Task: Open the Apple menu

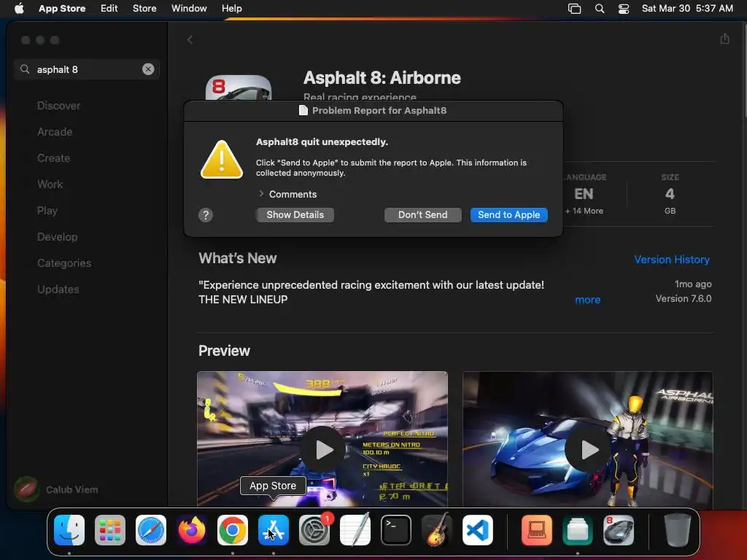Action: pos(19,9)
